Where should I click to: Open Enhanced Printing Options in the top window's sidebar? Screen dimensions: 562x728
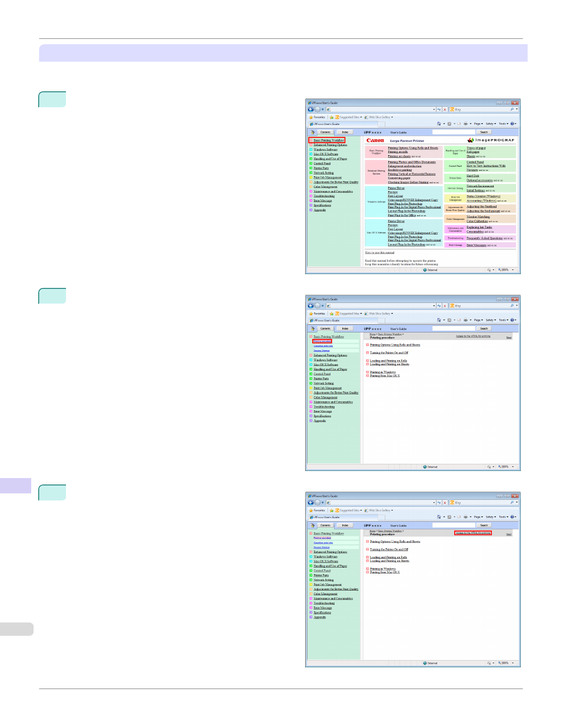330,145
